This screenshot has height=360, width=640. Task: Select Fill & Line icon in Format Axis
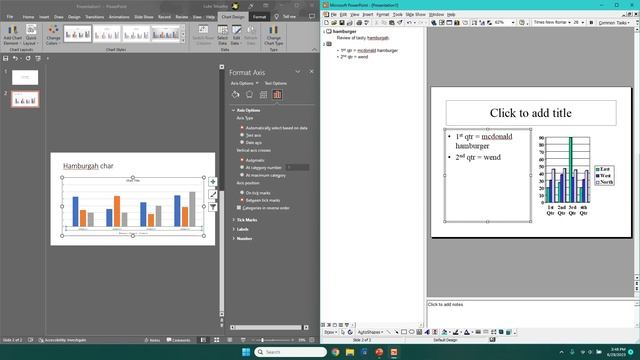[x=236, y=95]
